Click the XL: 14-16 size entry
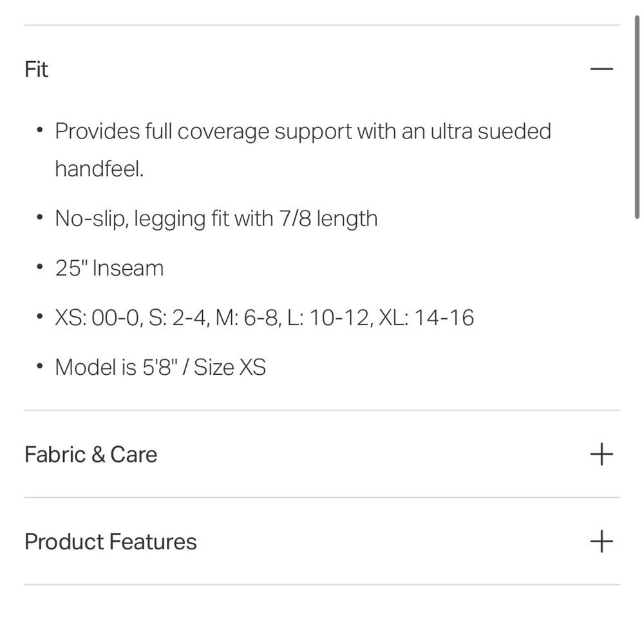Screen dimensions: 644x644 [x=427, y=318]
